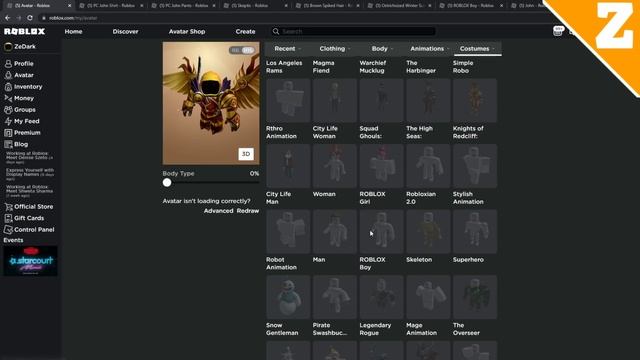Image resolution: width=640 pixels, height=360 pixels.
Task: Click the search magnifier icon
Action: click(276, 31)
